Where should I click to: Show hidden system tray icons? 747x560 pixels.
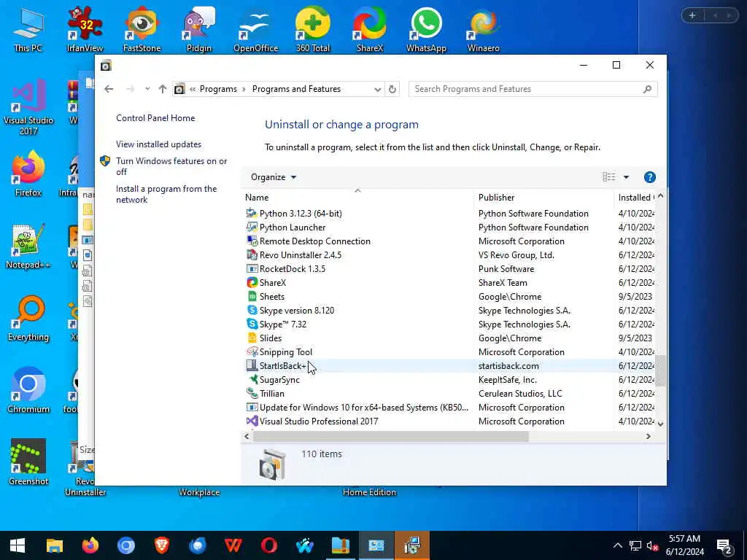(617, 545)
